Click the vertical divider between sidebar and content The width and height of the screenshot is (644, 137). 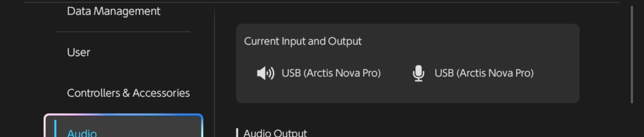(x=214, y=72)
